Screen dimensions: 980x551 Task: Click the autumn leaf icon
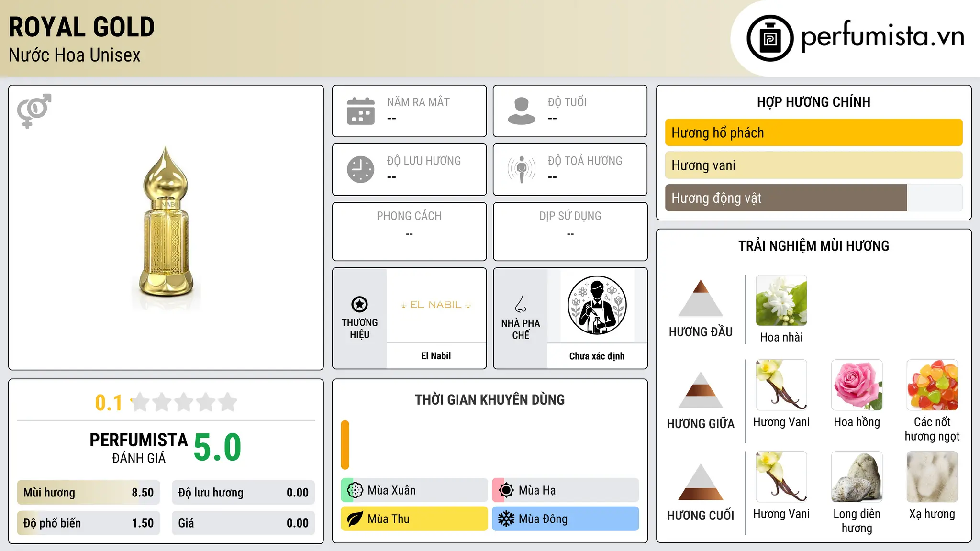click(355, 519)
